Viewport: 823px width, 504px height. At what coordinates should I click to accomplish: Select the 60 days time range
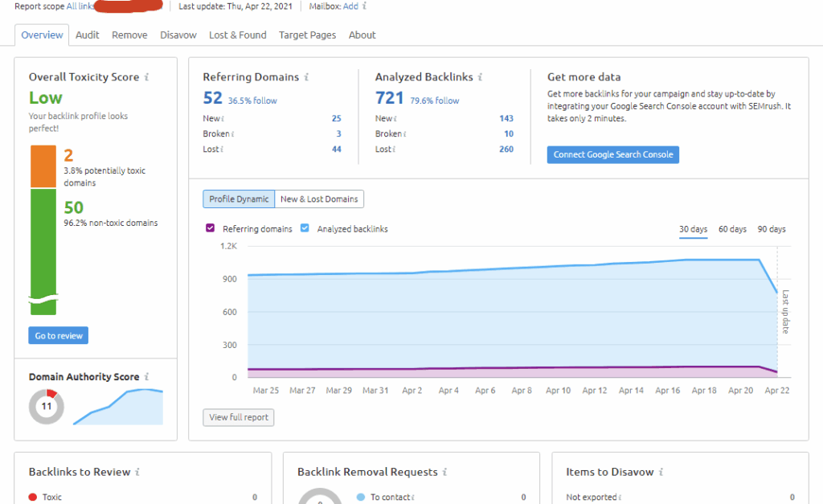(732, 230)
